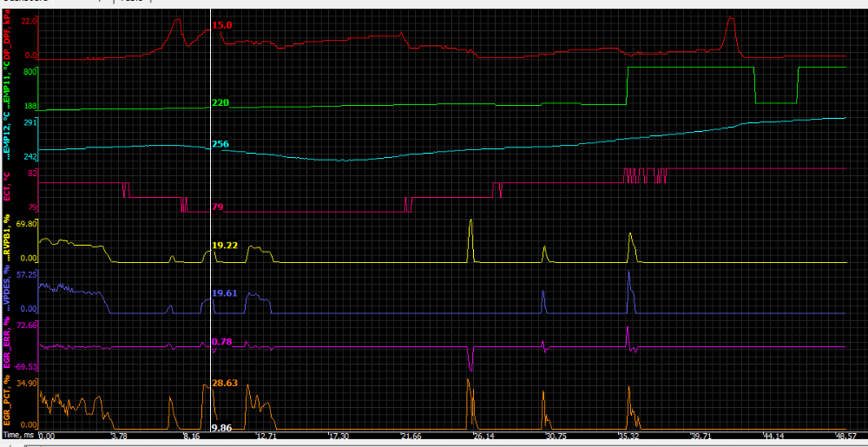Click the yellow RVPB1 spike near 26.14
The width and height of the screenshot is (868, 447).
point(470,233)
